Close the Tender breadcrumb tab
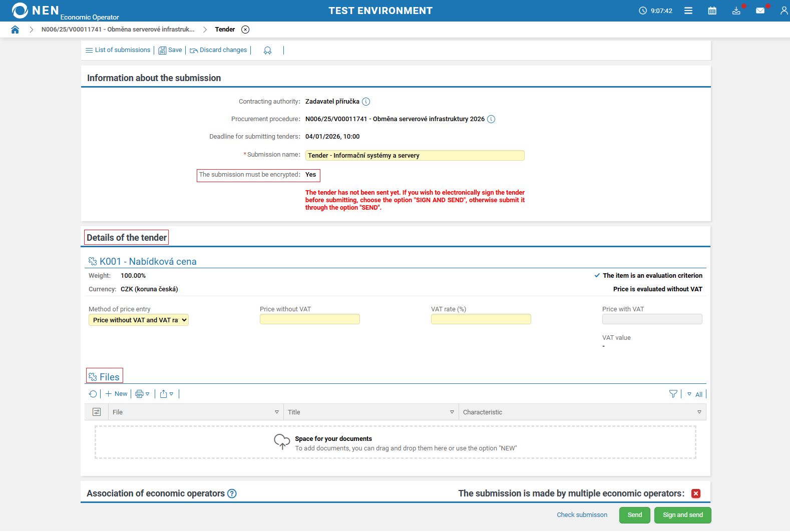The image size is (790, 532). coord(245,30)
